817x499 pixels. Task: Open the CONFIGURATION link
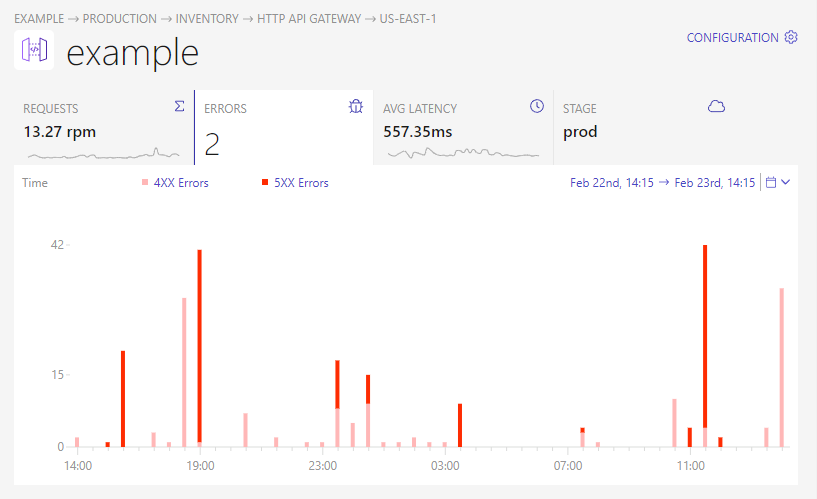(x=732, y=38)
